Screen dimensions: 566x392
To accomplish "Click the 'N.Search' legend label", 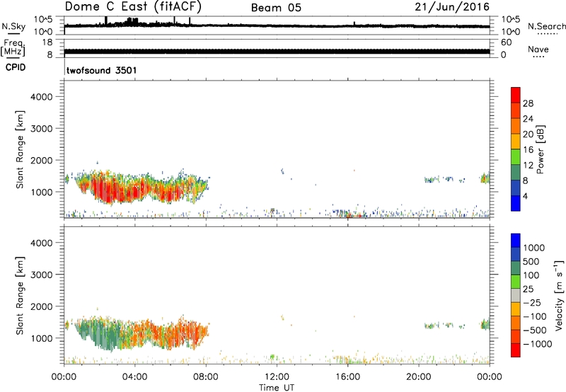I will (x=546, y=26).
